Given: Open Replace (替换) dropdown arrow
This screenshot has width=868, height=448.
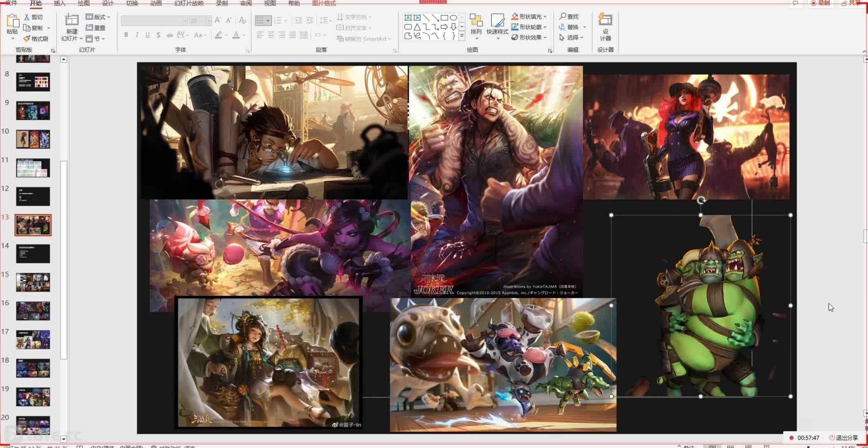Looking at the screenshot, I should point(584,27).
